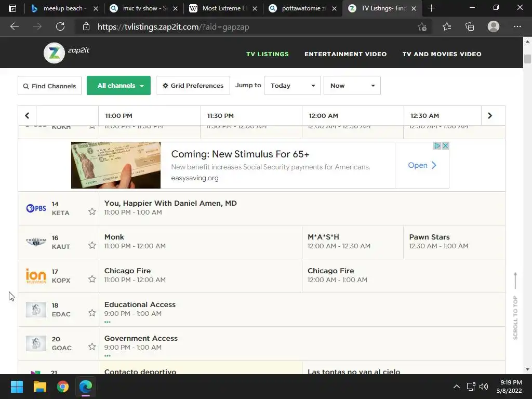Open a new browser tab
Image resolution: width=532 pixels, height=399 pixels.
click(x=431, y=8)
